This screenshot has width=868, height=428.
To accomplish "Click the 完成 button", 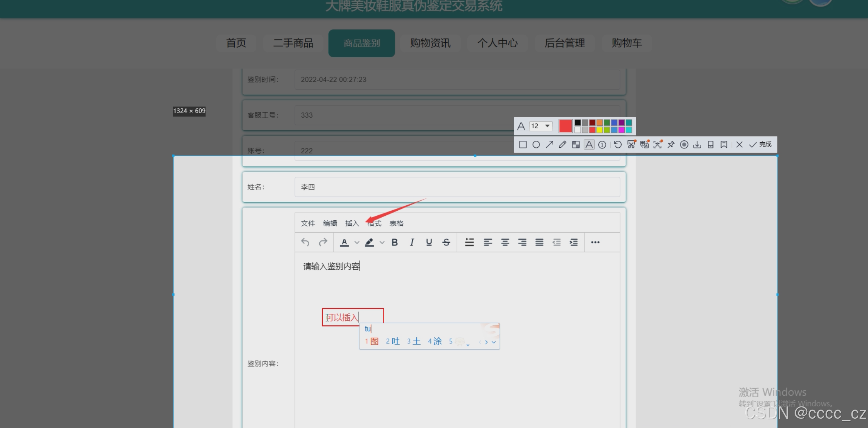I will 761,144.
